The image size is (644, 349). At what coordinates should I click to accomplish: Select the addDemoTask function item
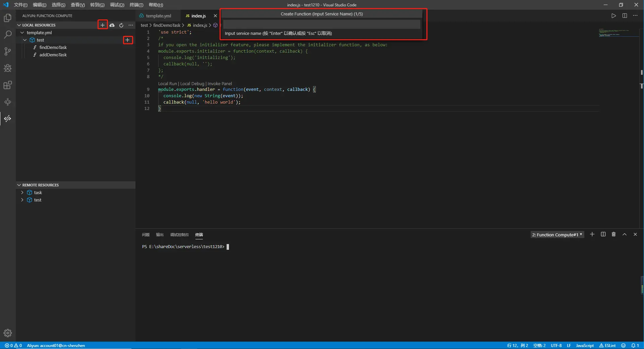tap(53, 55)
